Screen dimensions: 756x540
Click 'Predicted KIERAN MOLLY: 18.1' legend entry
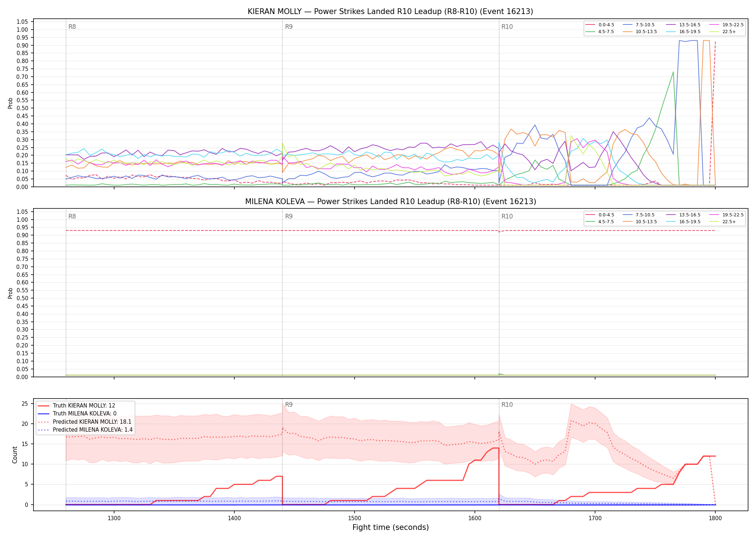[x=85, y=422]
